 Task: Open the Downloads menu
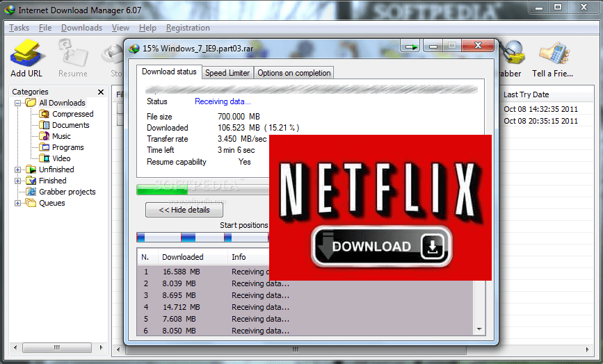point(81,28)
